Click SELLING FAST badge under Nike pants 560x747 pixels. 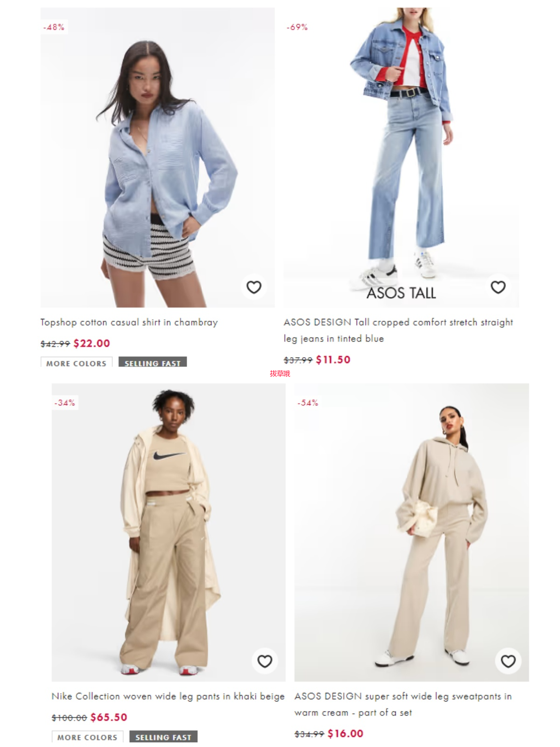(x=163, y=736)
